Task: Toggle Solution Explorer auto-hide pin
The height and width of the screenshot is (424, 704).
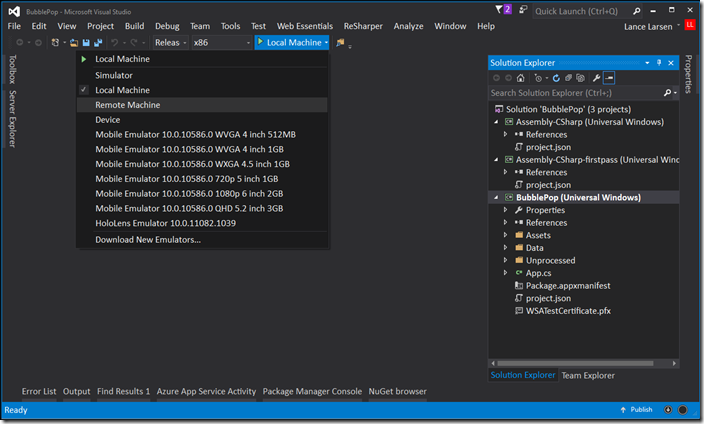Action: pyautogui.click(x=659, y=63)
